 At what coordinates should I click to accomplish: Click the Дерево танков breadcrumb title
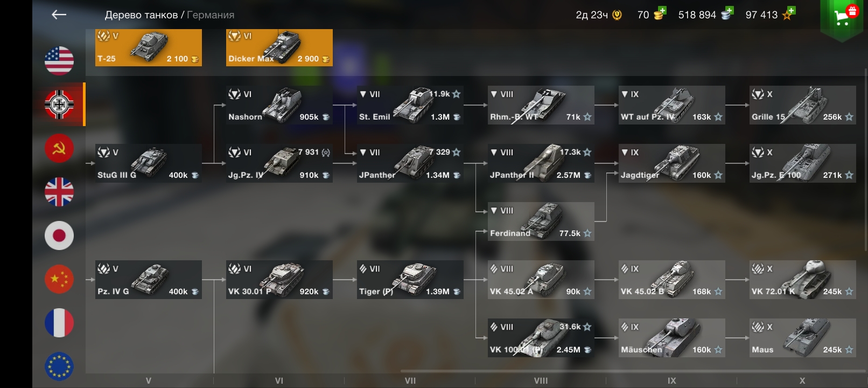pyautogui.click(x=141, y=15)
